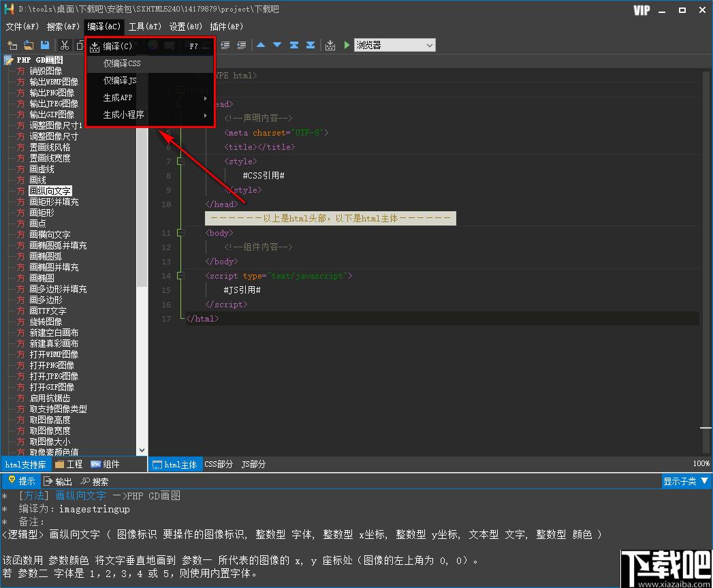Click the save disk toolbar icon
713x588 pixels.
coord(44,45)
